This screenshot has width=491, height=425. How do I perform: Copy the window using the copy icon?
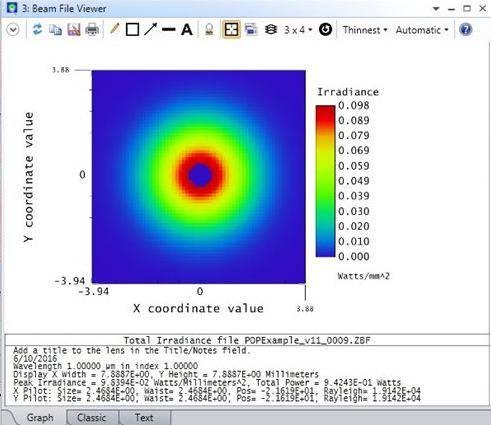(55, 30)
